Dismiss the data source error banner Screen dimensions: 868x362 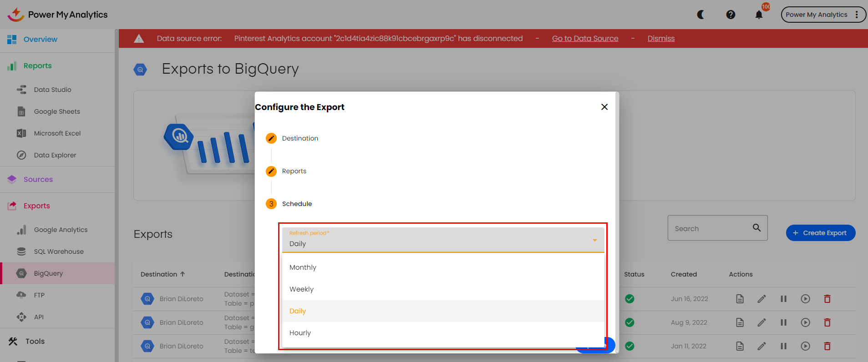tap(661, 39)
